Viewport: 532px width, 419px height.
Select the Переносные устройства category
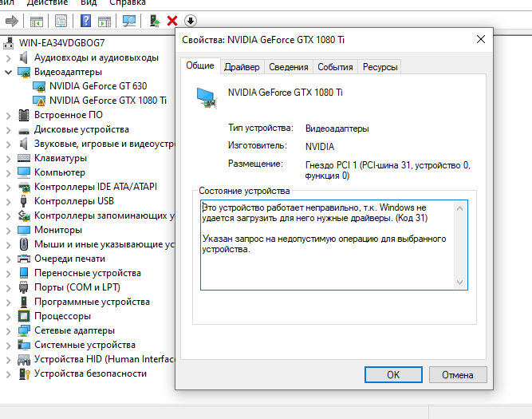(88, 273)
